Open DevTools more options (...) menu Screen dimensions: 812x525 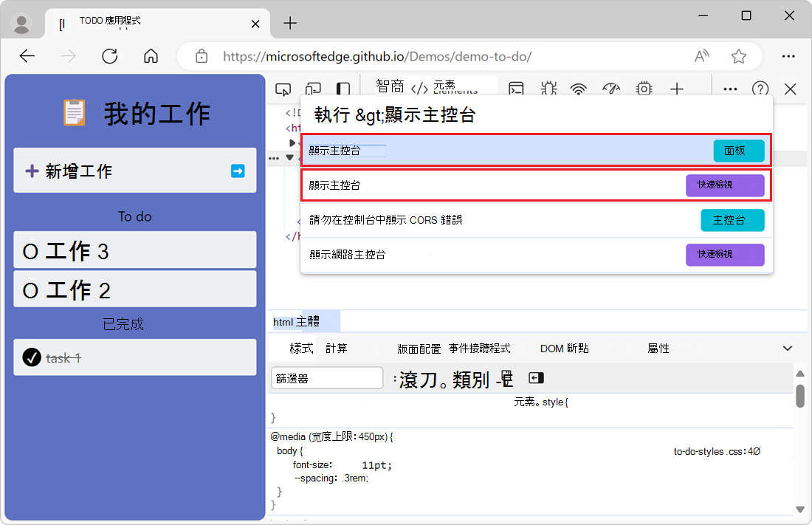(729, 89)
